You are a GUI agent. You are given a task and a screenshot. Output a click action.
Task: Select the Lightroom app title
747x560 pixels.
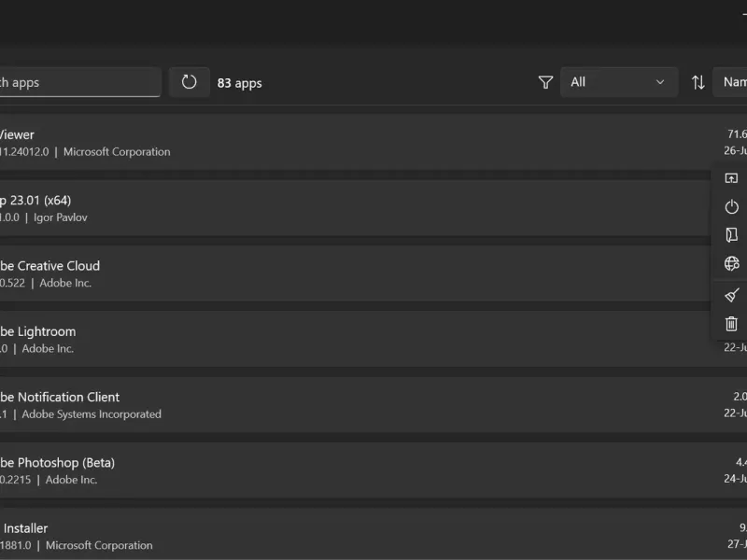pyautogui.click(x=37, y=331)
